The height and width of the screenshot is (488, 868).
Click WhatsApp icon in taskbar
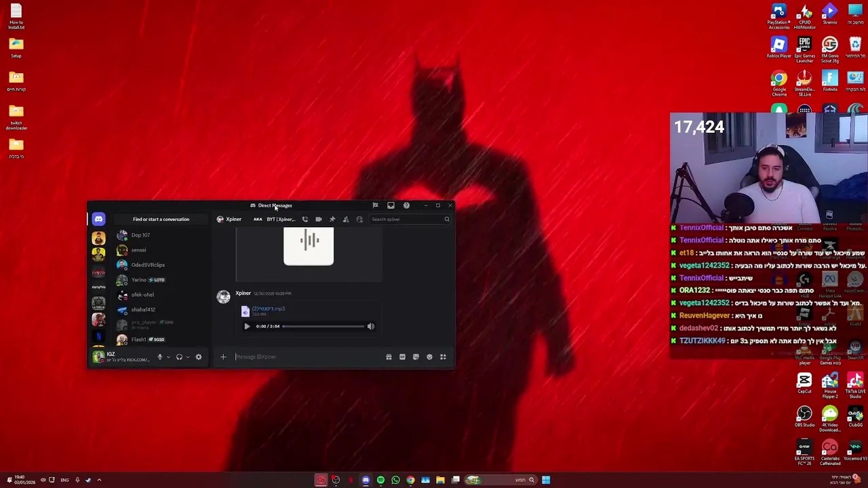(x=395, y=480)
